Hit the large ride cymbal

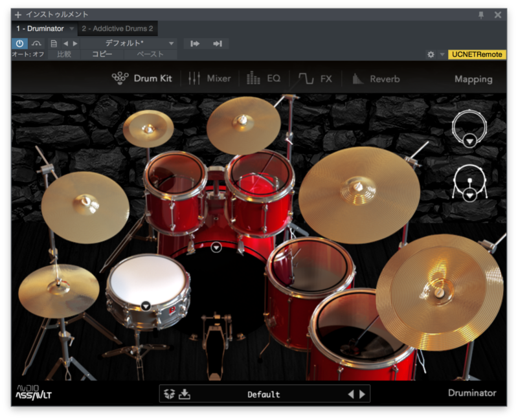click(x=359, y=195)
